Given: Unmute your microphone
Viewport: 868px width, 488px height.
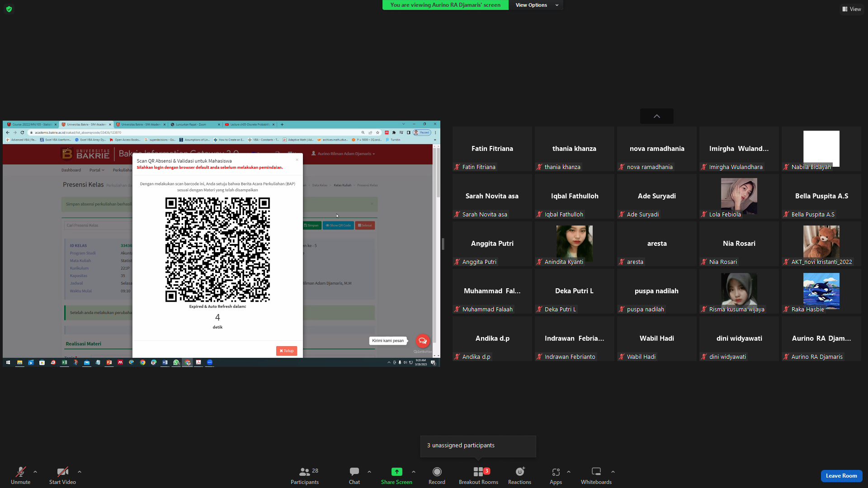Looking at the screenshot, I should click(x=21, y=476).
